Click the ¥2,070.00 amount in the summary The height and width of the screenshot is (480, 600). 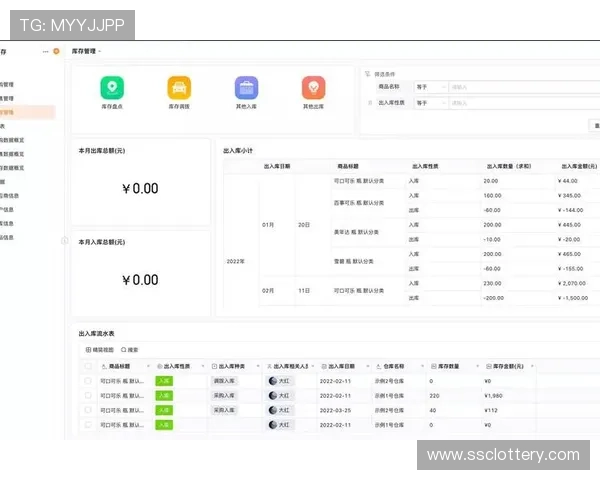coord(572,283)
